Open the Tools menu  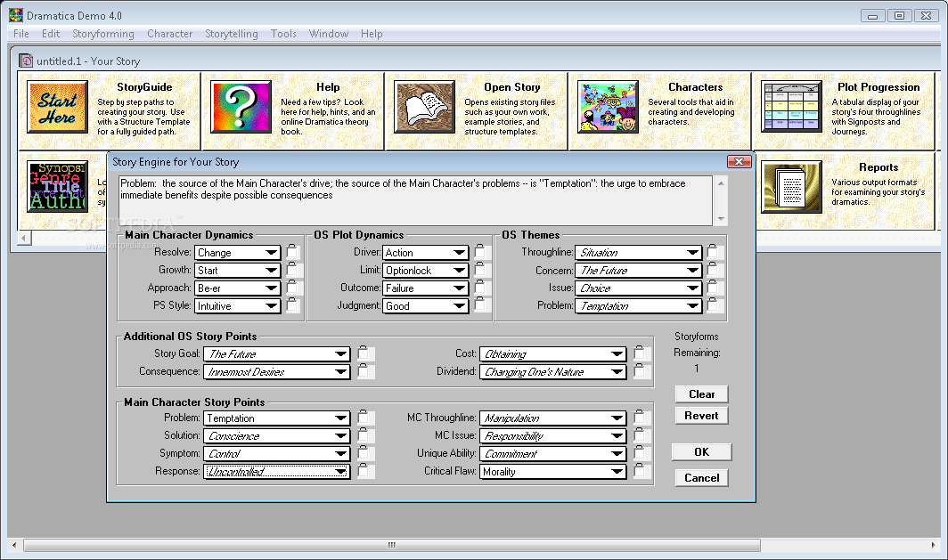[283, 34]
